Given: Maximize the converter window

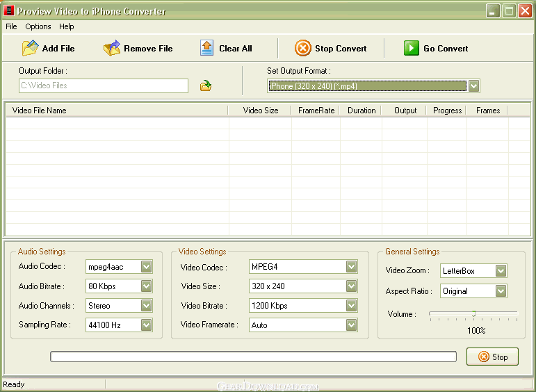Looking at the screenshot, I should (509, 11).
